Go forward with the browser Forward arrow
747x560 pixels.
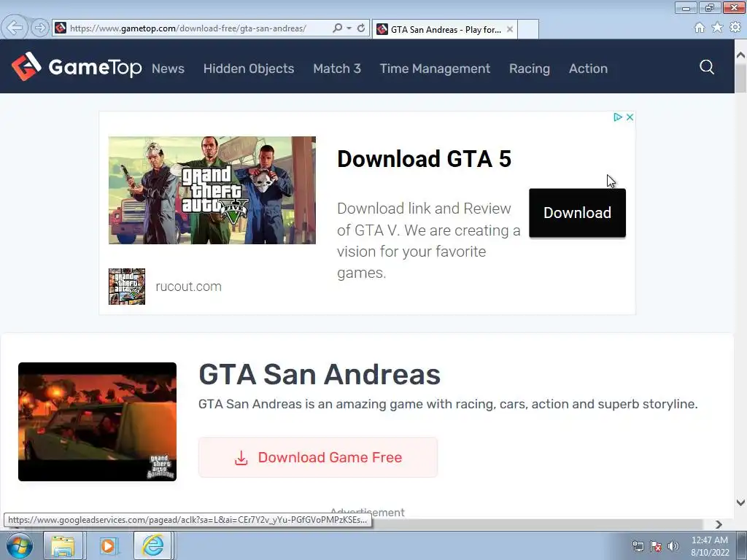40,28
